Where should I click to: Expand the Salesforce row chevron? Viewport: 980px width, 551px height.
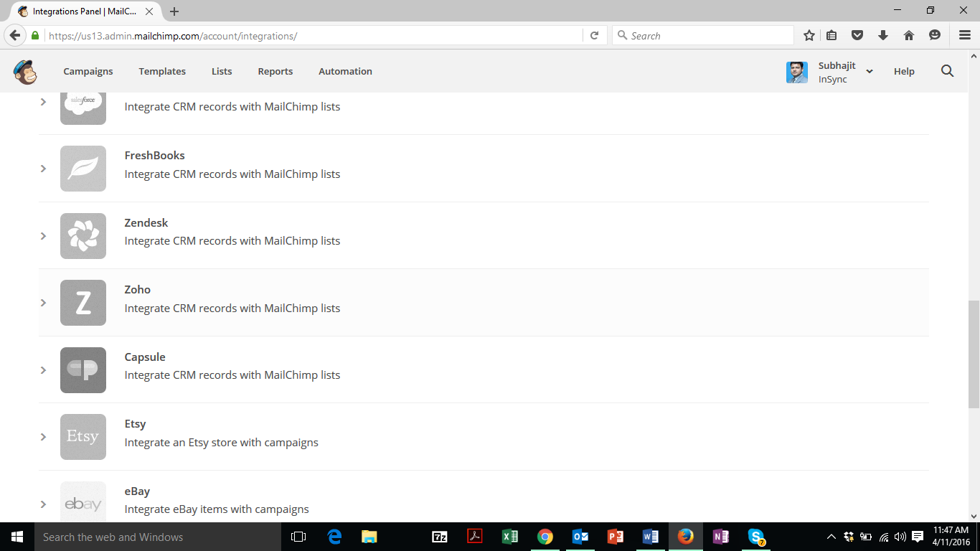pos(43,102)
